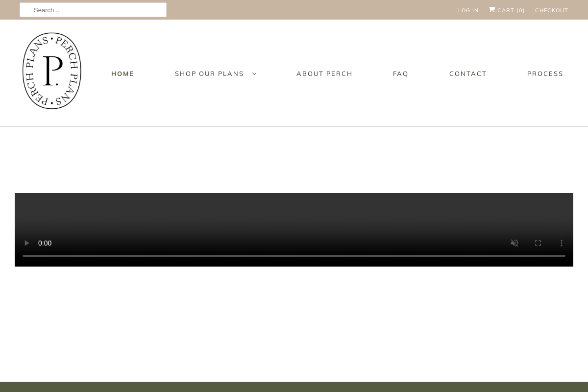
Task: Seek along the video progress bar
Action: [294, 255]
